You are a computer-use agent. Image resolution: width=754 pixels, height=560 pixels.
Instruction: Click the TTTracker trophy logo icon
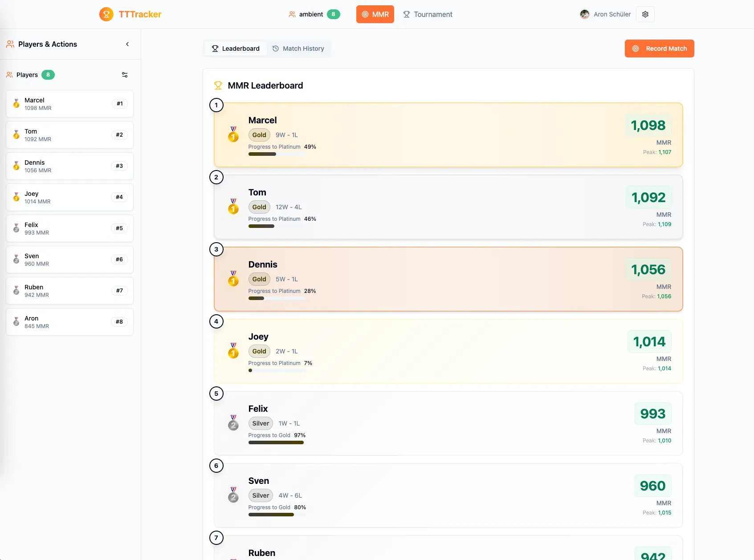[x=106, y=14]
